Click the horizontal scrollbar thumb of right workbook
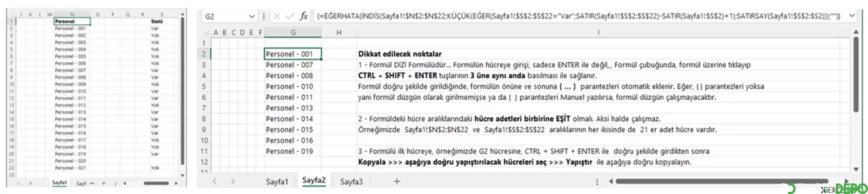Viewport: 868px width, 194px height. pyautogui.click(x=722, y=181)
